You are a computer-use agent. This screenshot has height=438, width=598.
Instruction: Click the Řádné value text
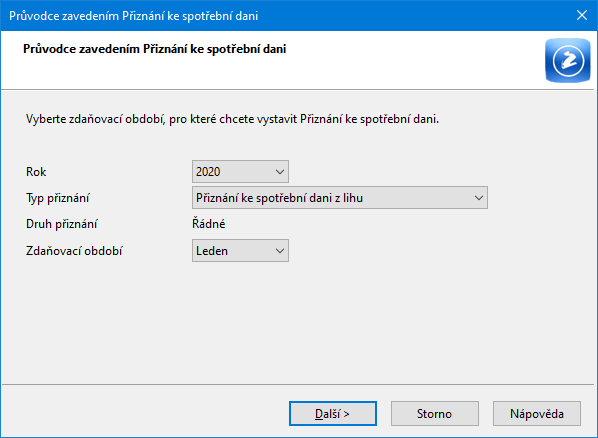[209, 224]
